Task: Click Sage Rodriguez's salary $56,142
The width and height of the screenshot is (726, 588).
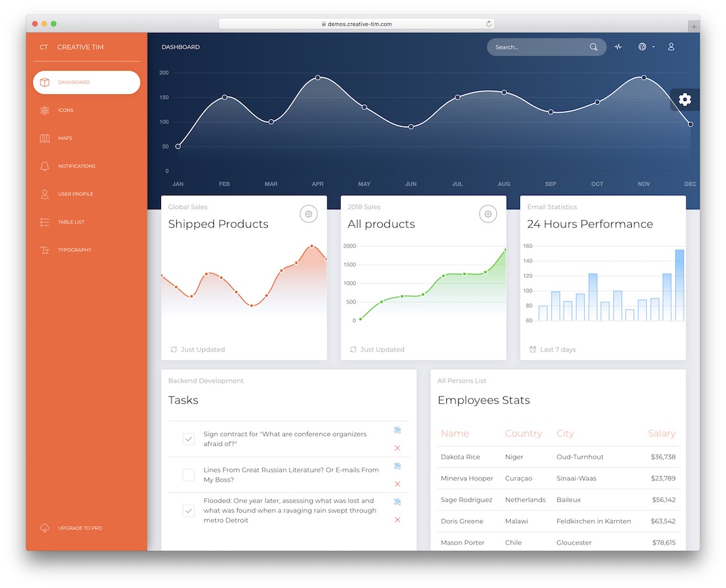Action: [x=663, y=500]
